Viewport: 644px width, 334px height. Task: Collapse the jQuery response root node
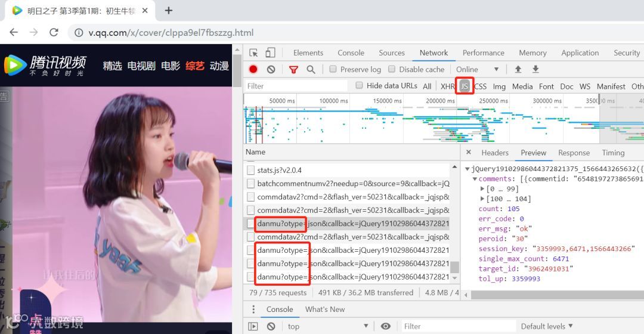click(x=467, y=169)
